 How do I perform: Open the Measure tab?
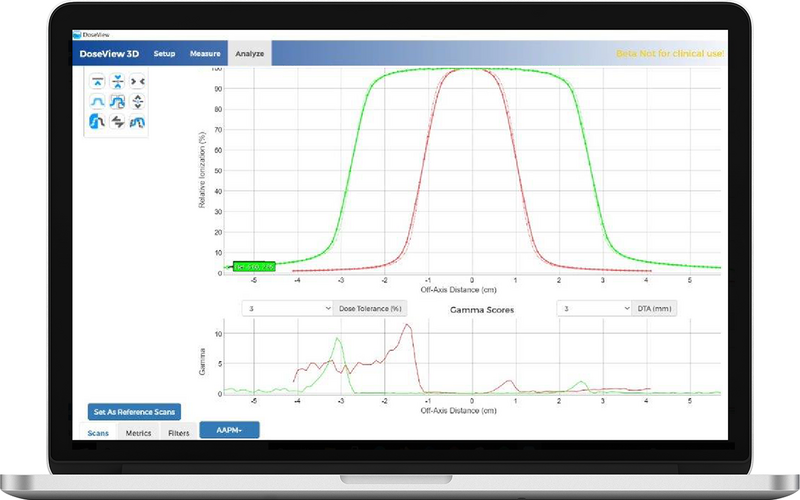204,53
